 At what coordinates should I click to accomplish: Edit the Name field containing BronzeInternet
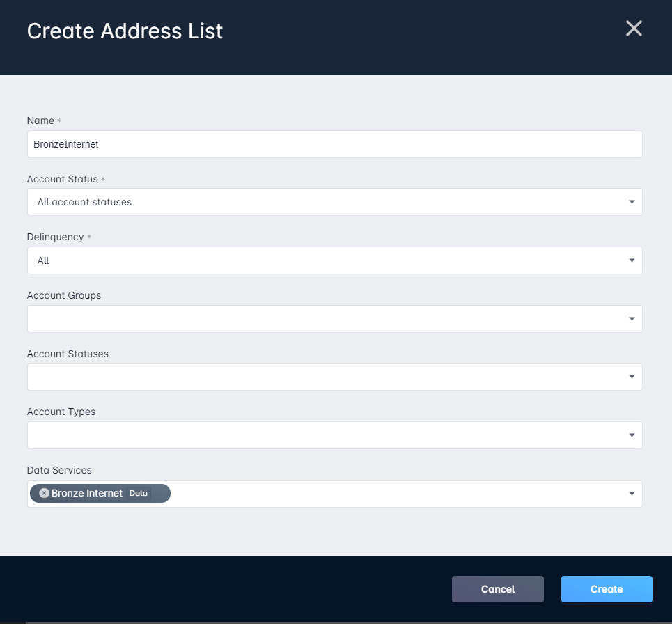click(x=335, y=144)
